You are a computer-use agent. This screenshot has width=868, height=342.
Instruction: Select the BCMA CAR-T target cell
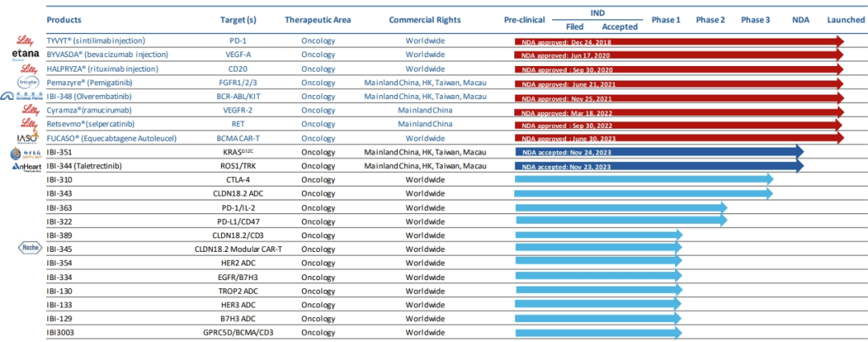pyautogui.click(x=238, y=138)
